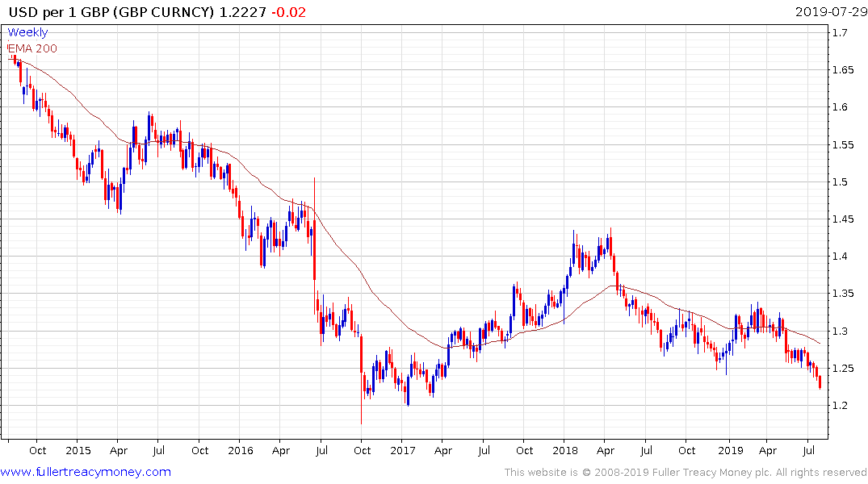Image resolution: width=868 pixels, height=484 pixels.
Task: Click the 'EMA 200' indicator legend
Action: pos(32,48)
